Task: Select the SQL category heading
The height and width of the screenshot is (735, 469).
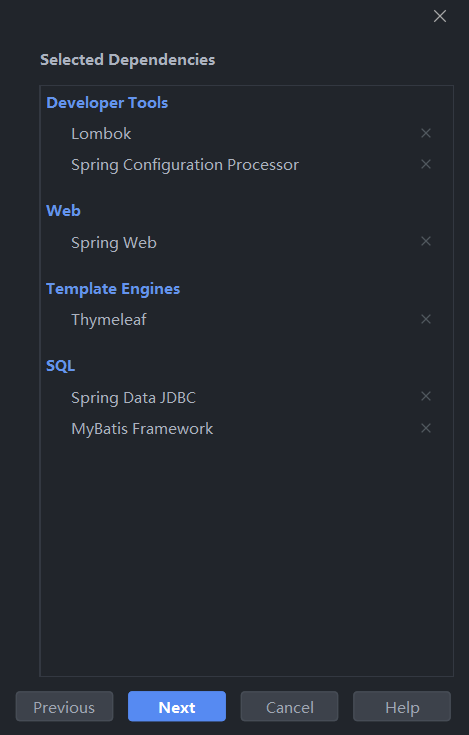Action: pos(60,366)
